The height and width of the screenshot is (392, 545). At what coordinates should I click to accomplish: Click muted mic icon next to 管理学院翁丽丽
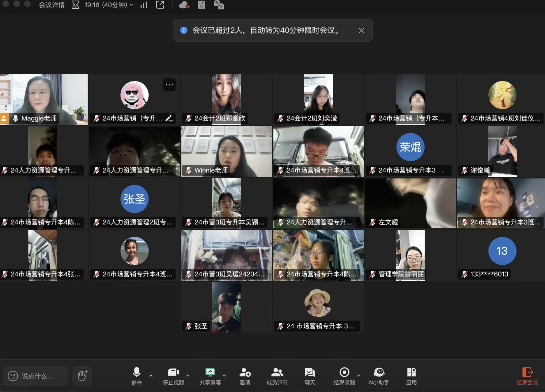[373, 274]
